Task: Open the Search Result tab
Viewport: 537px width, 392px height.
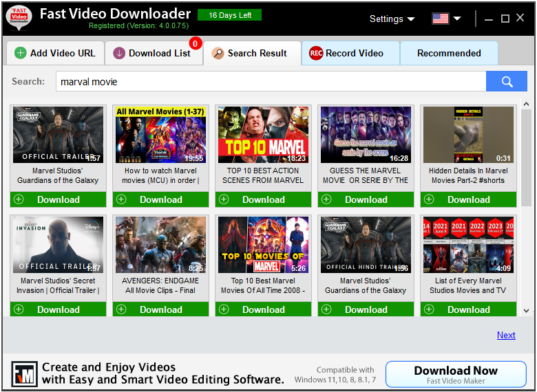Action: 252,53
